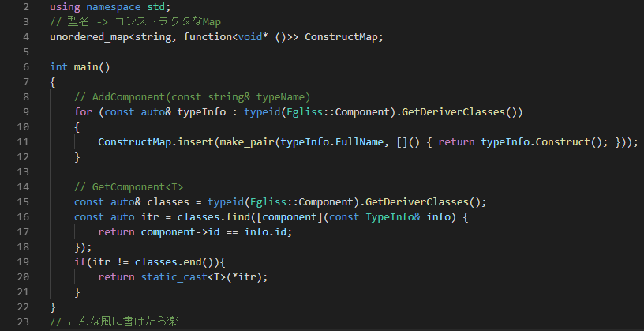Click typeInfo.FullName on line 11
The image size is (644, 331).
(x=332, y=142)
